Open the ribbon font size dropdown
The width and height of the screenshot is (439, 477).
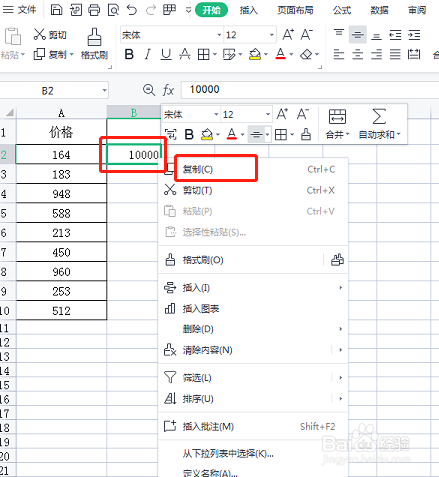pyautogui.click(x=272, y=35)
